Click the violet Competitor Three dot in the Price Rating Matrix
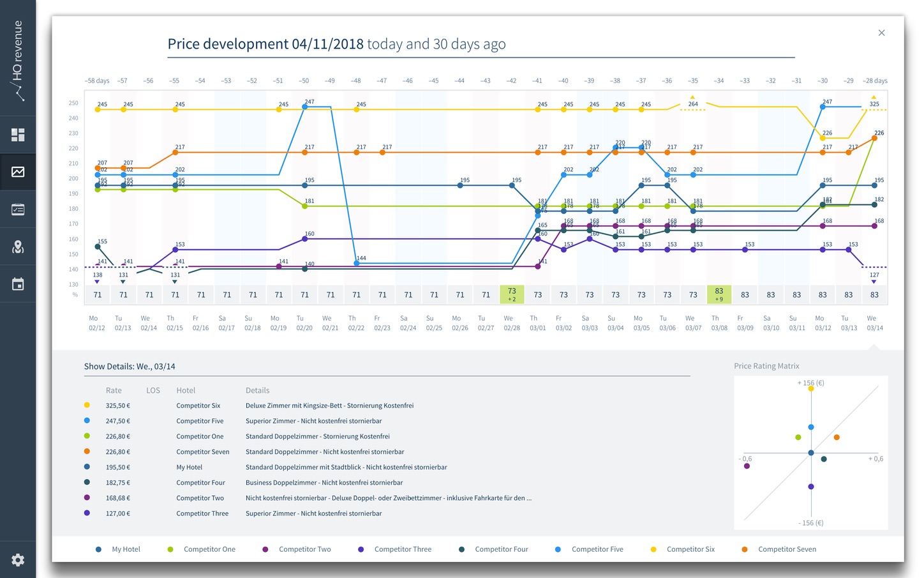The width and height of the screenshot is (924, 578). [811, 487]
